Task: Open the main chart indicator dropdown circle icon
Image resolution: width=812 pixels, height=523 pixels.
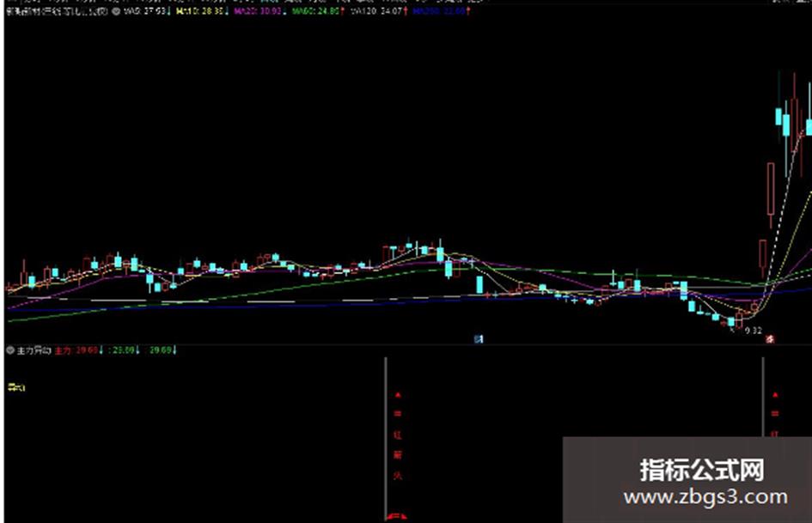Action: 115,11
